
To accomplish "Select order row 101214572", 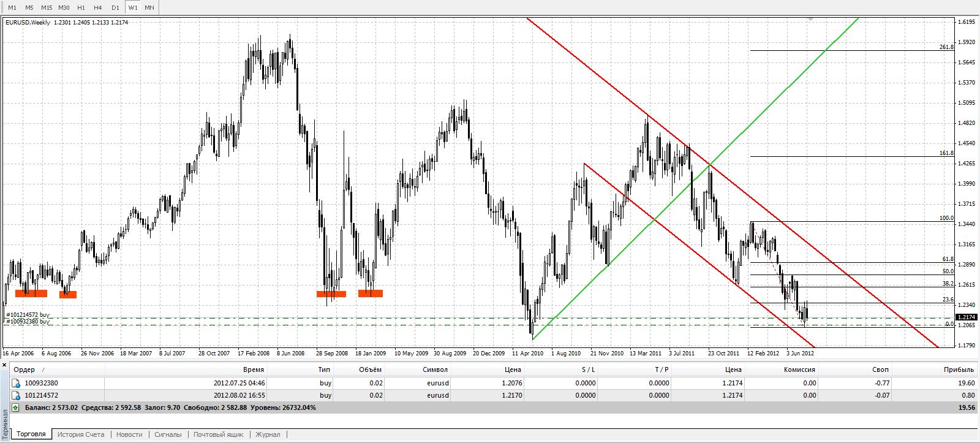I will point(494,395).
